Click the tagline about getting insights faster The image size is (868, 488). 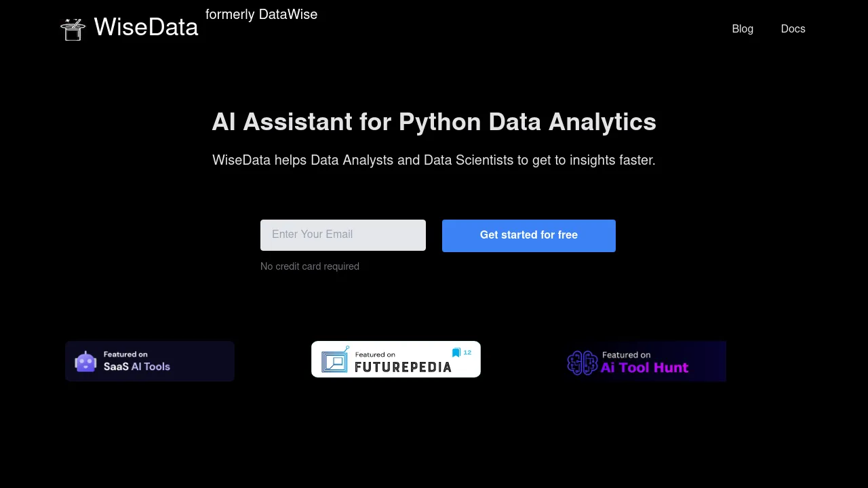[434, 160]
